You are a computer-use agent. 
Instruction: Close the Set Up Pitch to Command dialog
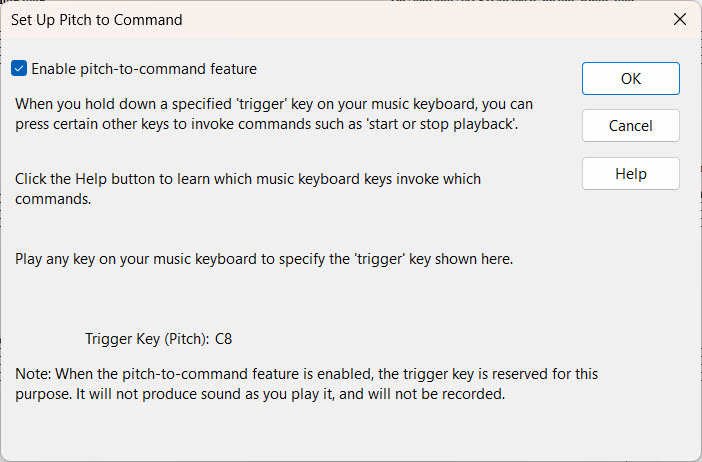coord(680,19)
